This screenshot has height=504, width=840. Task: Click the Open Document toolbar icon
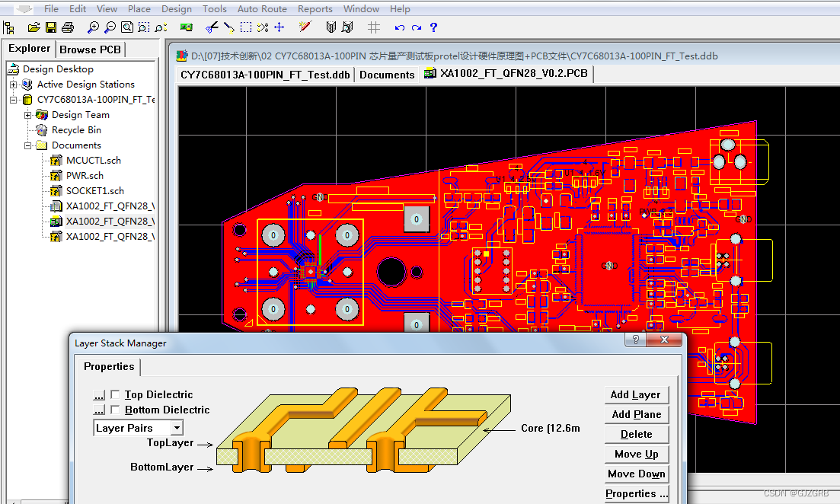click(x=34, y=27)
